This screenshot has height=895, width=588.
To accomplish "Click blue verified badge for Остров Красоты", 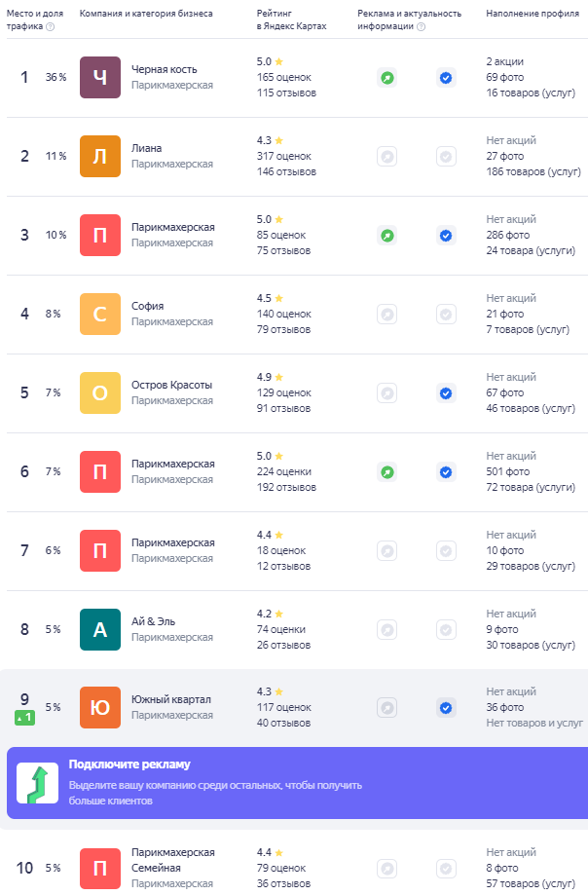I will tap(446, 392).
